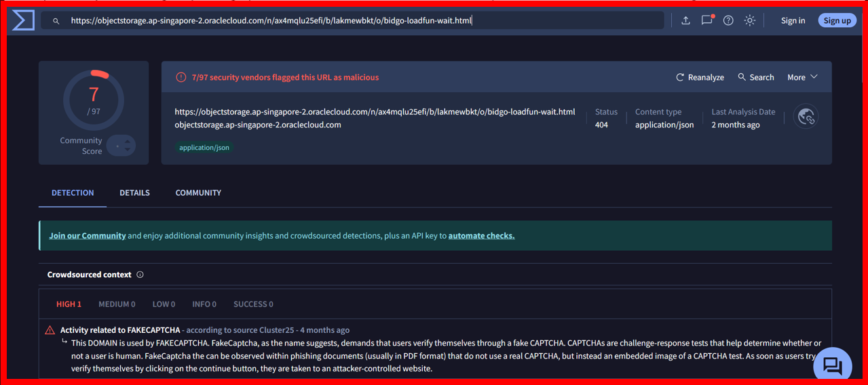Click the application/json tag
Image resolution: width=868 pixels, height=385 pixels.
204,147
